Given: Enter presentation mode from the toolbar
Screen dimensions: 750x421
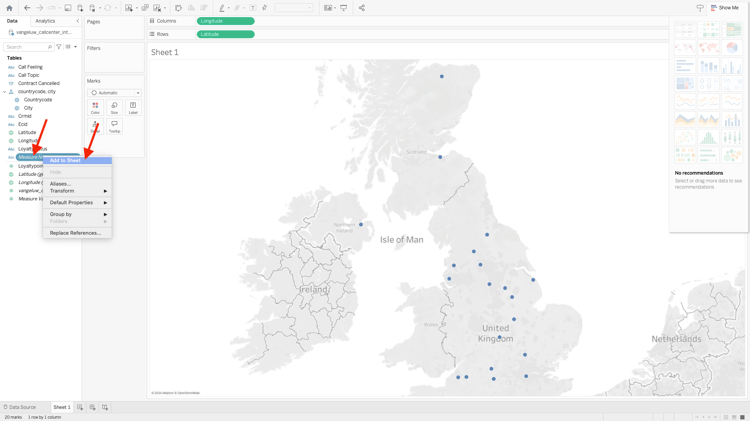Looking at the screenshot, I should pos(343,8).
